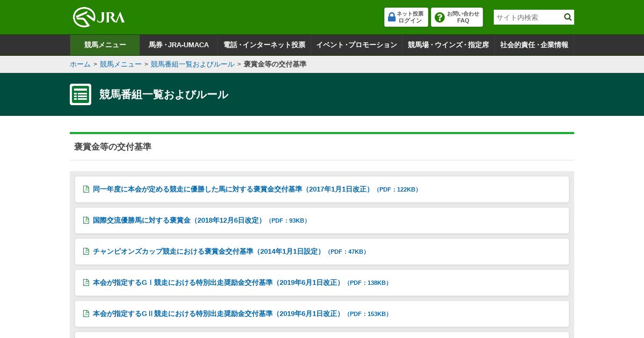Viewport: 644px width, 338px height.
Task: Click PDF icon for GⅡ競走 特別出走奨励金 row
Action: pos(86,314)
